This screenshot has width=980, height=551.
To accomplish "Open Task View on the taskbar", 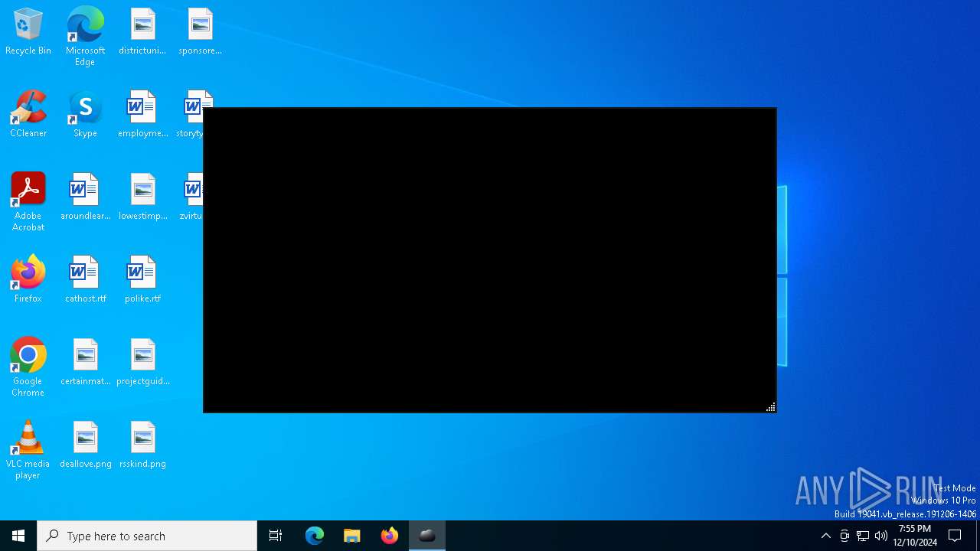I will pyautogui.click(x=276, y=536).
